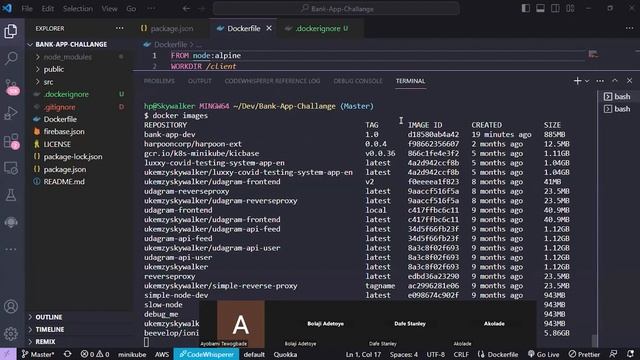Image resolution: width=640 pixels, height=360 pixels.
Task: Show more menu bar items
Action: tap(151, 9)
